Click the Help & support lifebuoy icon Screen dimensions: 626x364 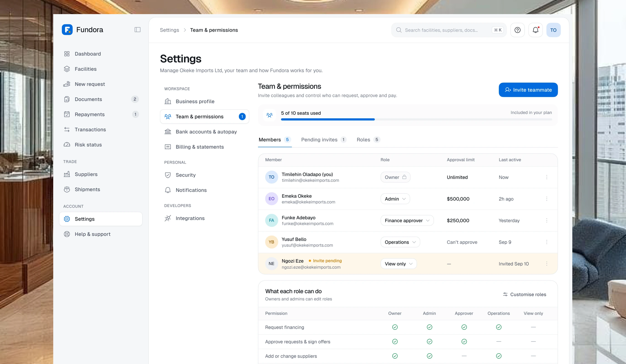click(x=67, y=234)
